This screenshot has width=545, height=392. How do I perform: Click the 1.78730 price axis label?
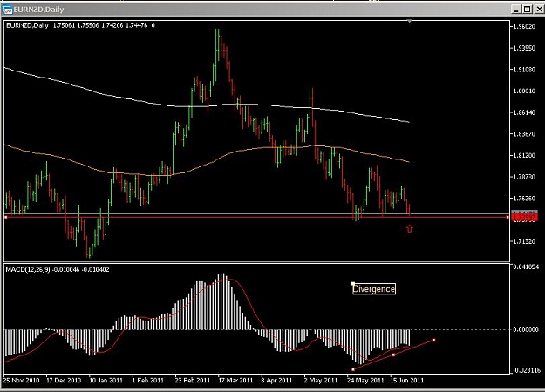524,177
